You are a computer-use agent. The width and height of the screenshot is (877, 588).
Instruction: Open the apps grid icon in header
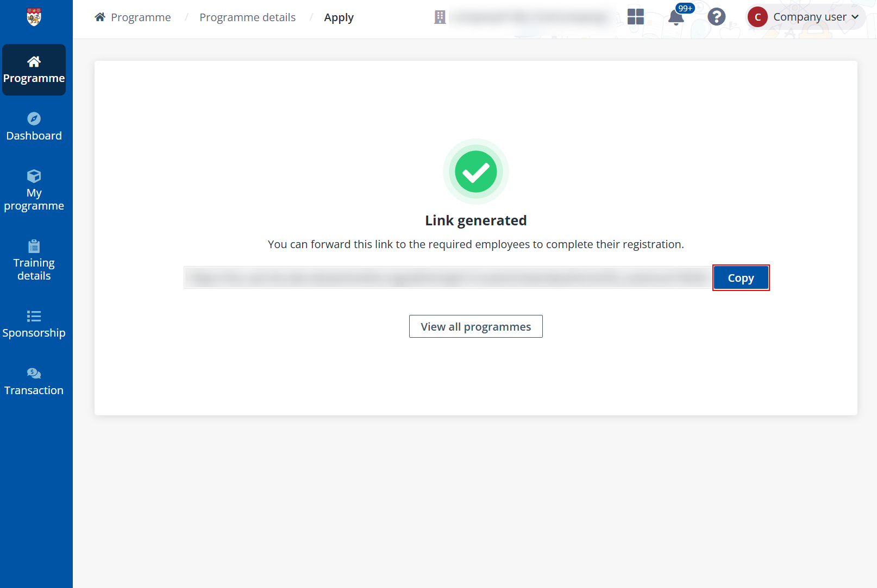pyautogui.click(x=636, y=17)
